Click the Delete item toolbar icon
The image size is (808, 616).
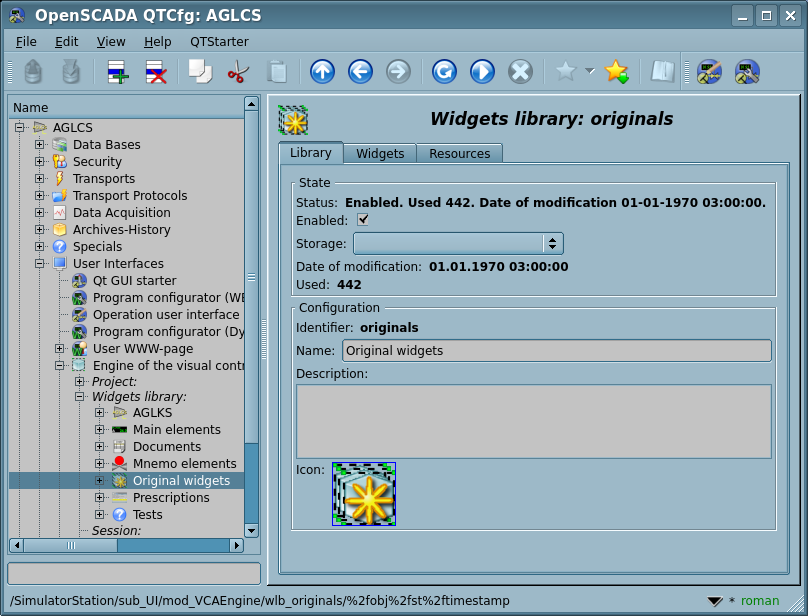(x=155, y=72)
